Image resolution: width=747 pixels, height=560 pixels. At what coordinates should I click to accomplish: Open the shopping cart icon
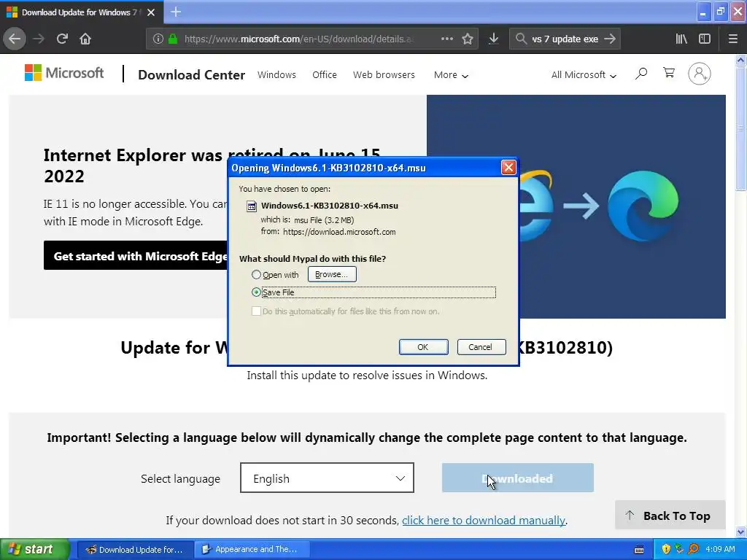coord(669,73)
